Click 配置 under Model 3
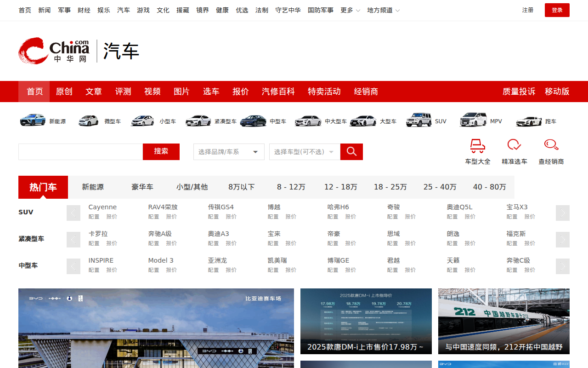This screenshot has height=368, width=588. (154, 270)
